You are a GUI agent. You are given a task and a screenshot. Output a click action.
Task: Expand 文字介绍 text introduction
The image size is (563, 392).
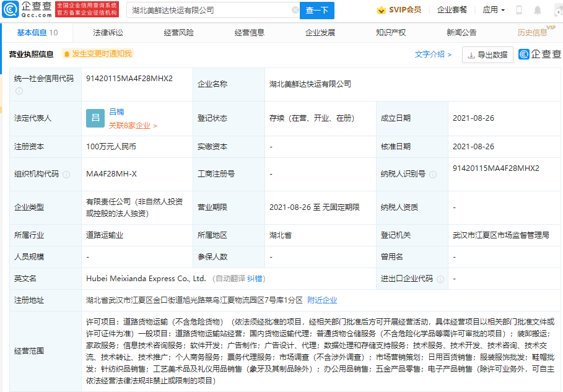(433, 54)
